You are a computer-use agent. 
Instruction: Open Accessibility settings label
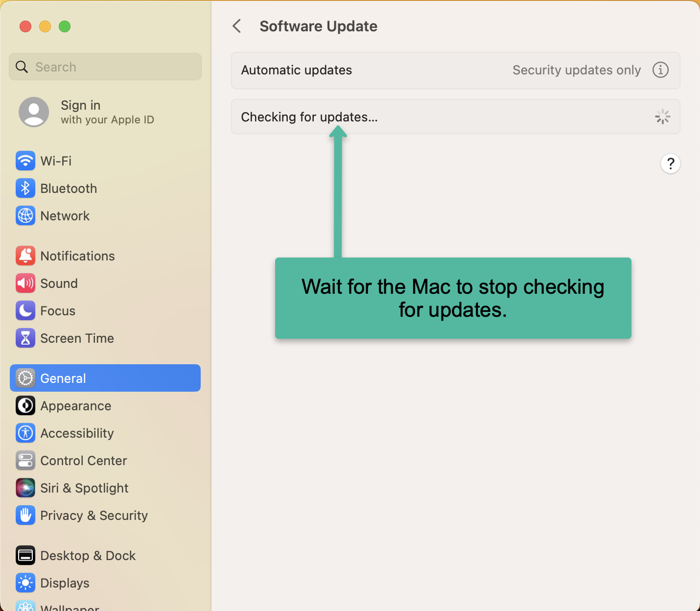coord(77,433)
